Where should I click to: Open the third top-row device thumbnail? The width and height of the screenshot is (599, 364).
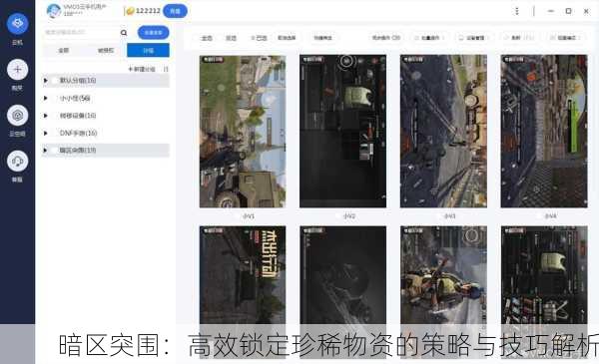coord(443,132)
